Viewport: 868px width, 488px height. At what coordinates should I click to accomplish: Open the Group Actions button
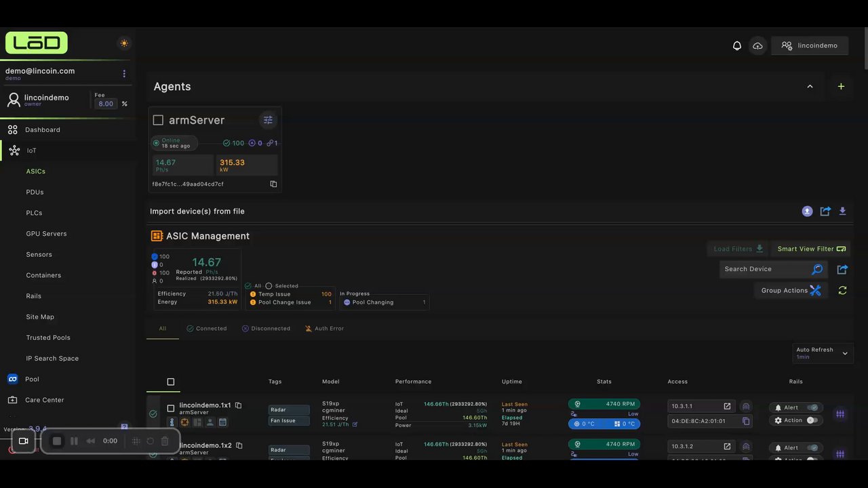[790, 290]
